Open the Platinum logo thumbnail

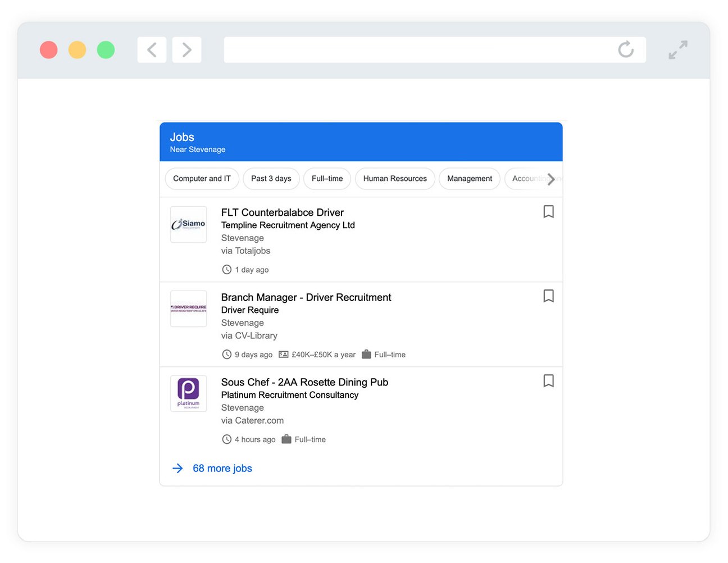click(189, 393)
